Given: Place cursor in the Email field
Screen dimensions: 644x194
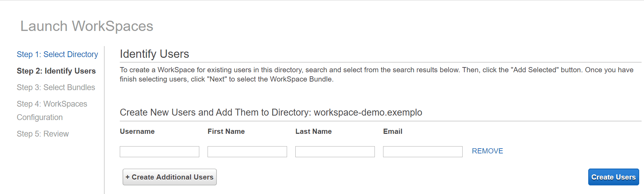Looking at the screenshot, I should [423, 152].
